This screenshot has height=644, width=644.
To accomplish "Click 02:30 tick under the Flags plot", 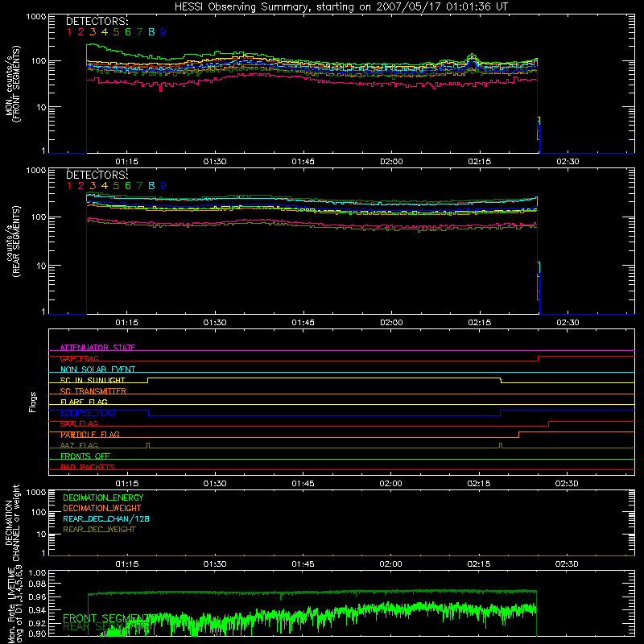I will (x=567, y=484).
